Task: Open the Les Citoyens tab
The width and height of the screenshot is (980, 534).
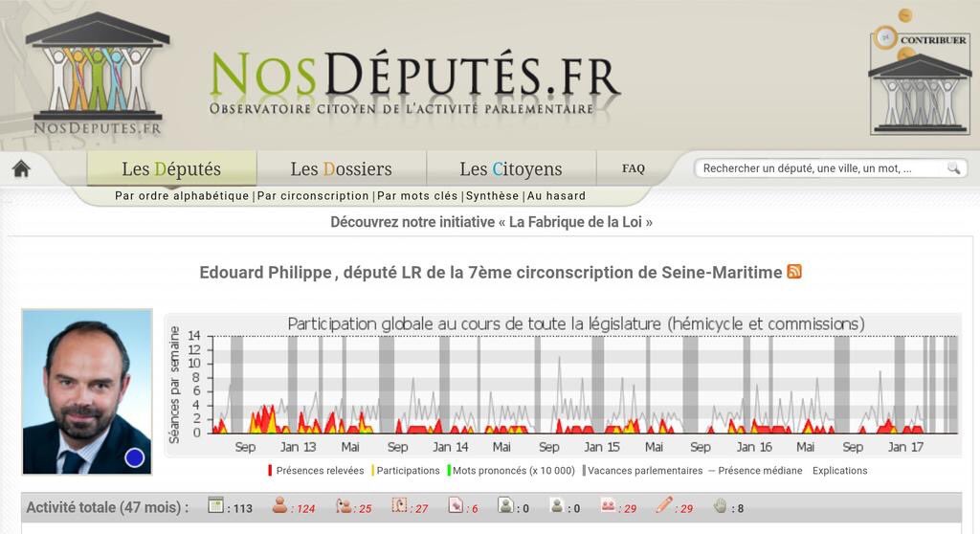Action: click(x=511, y=168)
